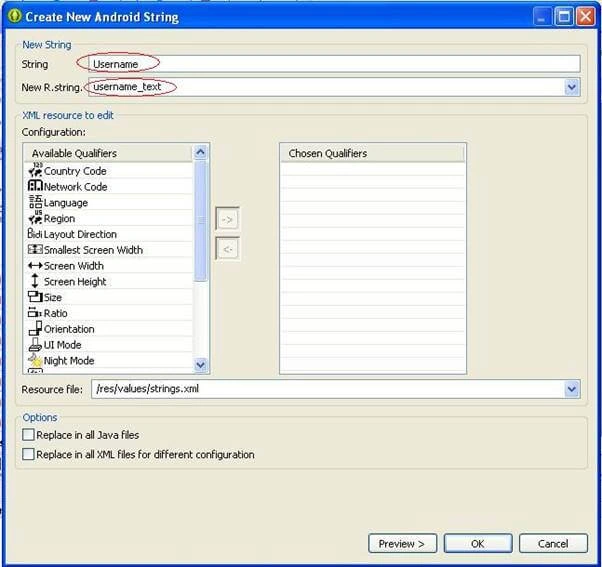602x567 pixels.
Task: Select the Orientation qualifier label
Action: click(69, 329)
